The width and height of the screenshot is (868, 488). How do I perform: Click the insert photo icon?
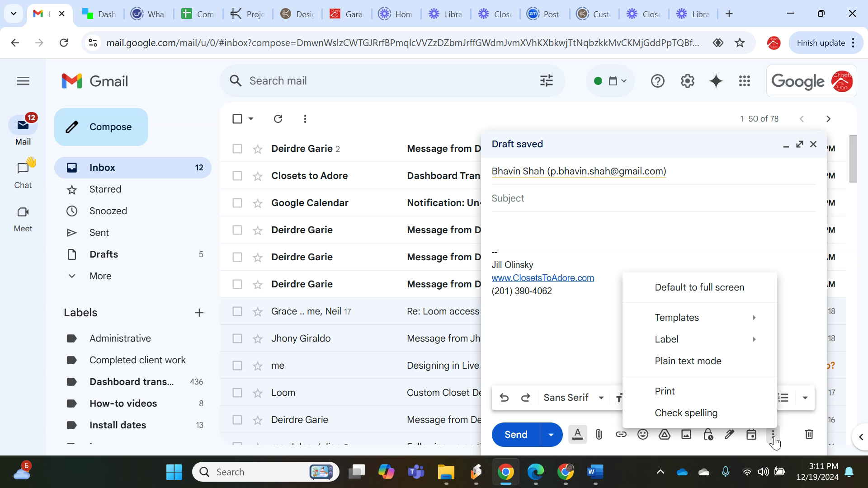[686, 435]
